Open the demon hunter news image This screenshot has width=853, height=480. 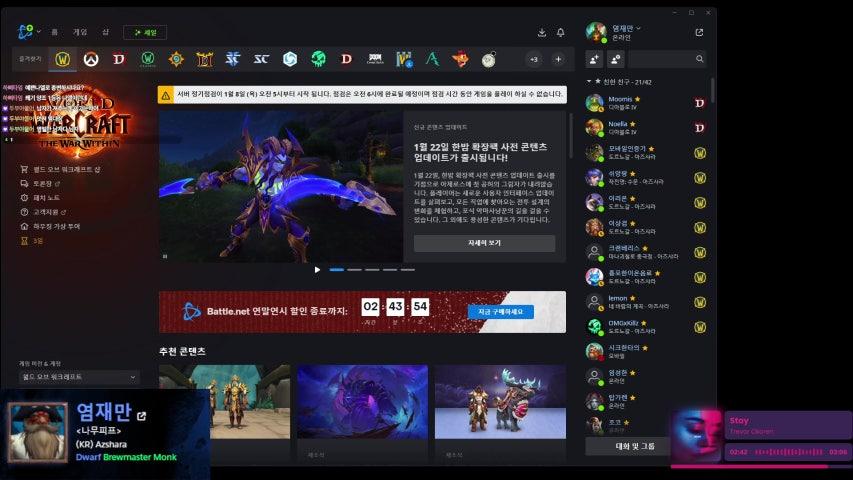point(281,187)
